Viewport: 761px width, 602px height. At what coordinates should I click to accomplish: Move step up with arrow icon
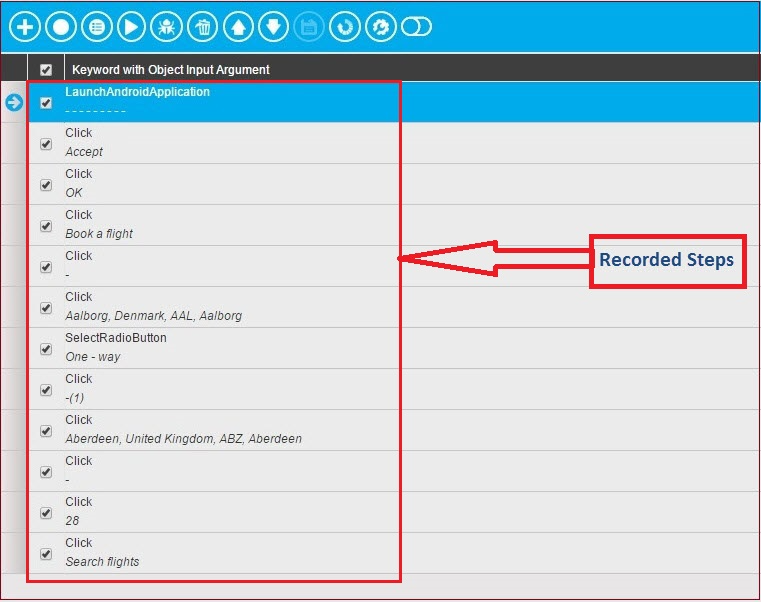[x=238, y=27]
